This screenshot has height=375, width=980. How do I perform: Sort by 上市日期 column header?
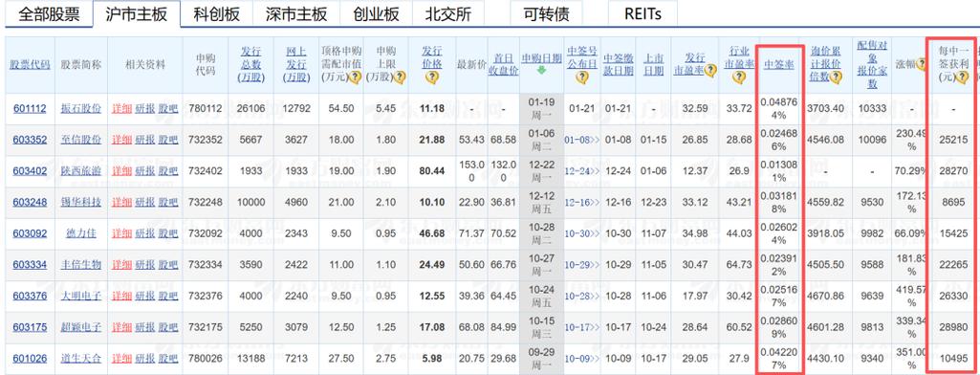pyautogui.click(x=654, y=64)
